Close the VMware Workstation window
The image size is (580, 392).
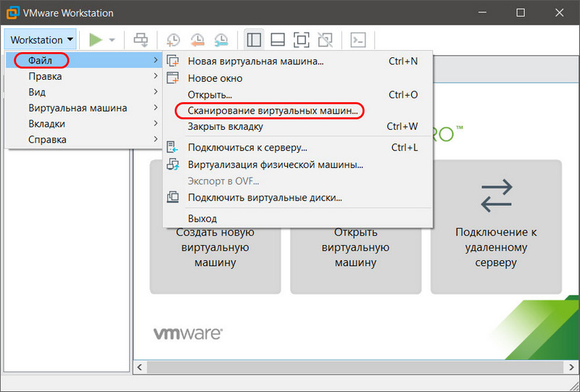click(559, 12)
